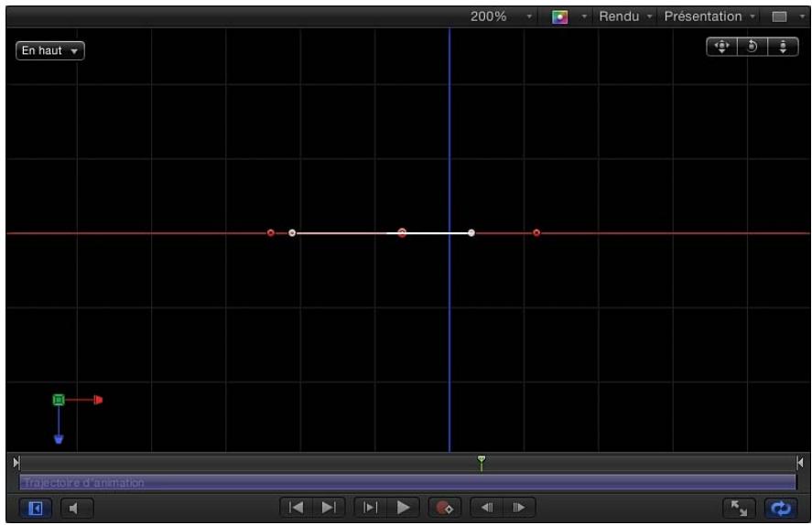Click the Play button
This screenshot has height=525, width=812.
tap(403, 508)
